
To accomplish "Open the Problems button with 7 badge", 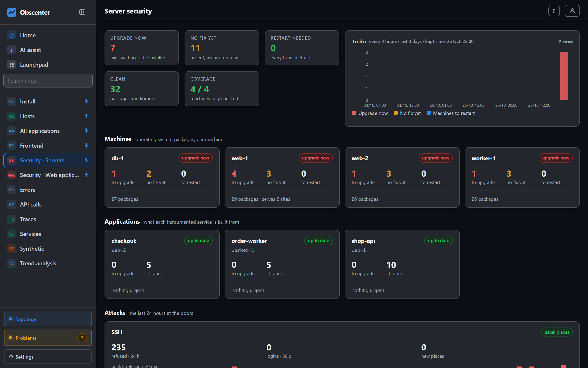I will 48,338.
